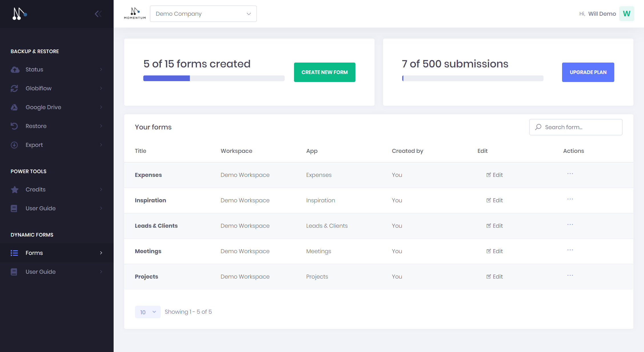Click the Status cloud icon
This screenshot has width=644, height=352.
tap(15, 69)
